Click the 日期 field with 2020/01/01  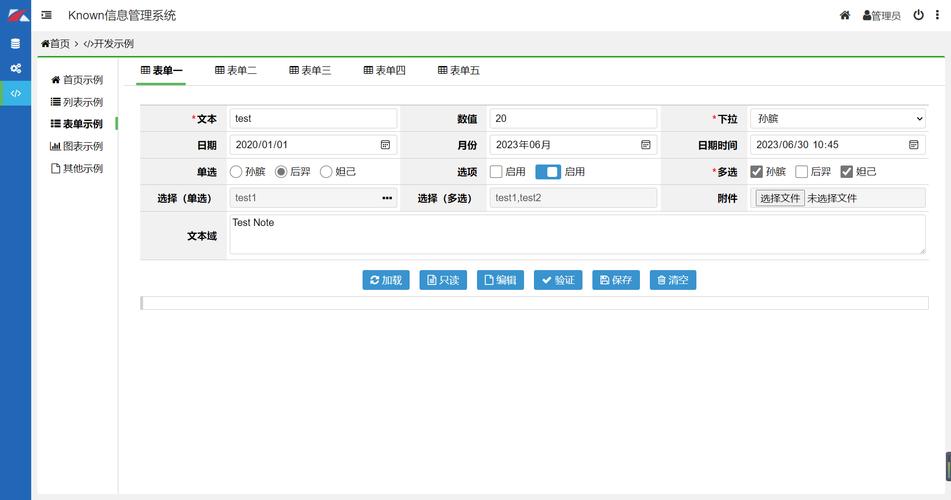[313, 144]
